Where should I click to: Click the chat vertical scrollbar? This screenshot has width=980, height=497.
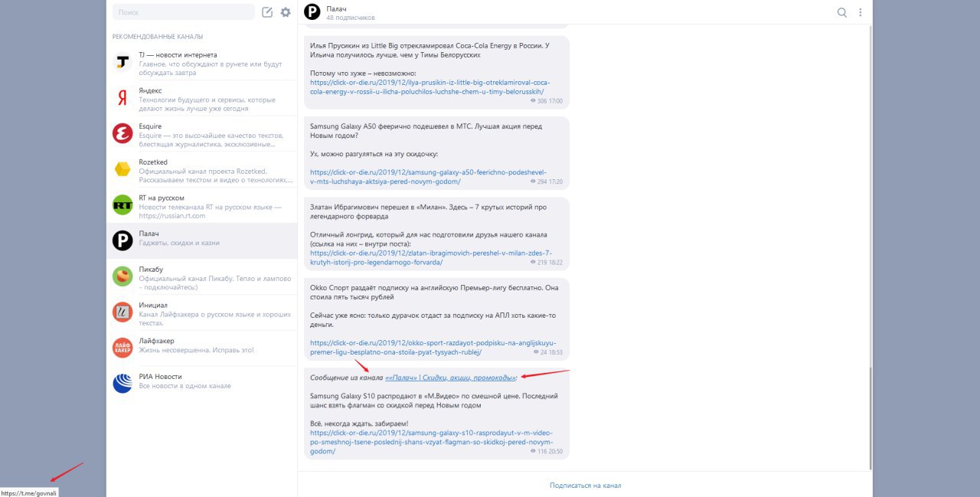click(869, 417)
